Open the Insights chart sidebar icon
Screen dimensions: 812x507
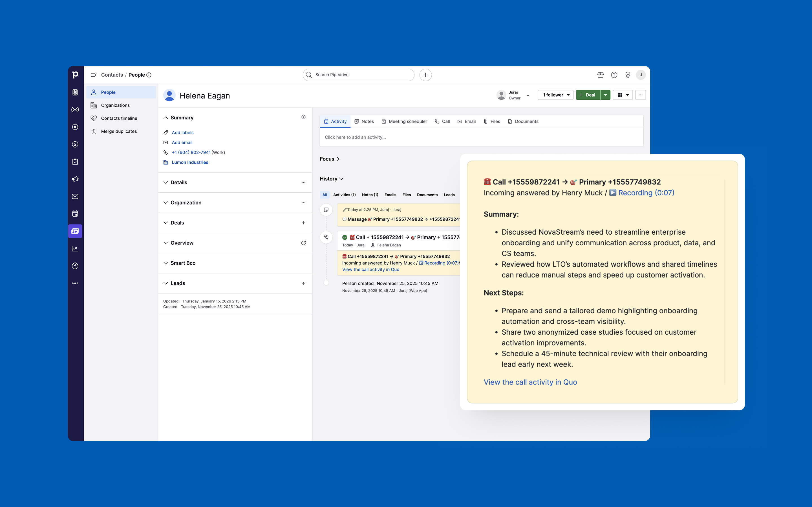pos(75,248)
